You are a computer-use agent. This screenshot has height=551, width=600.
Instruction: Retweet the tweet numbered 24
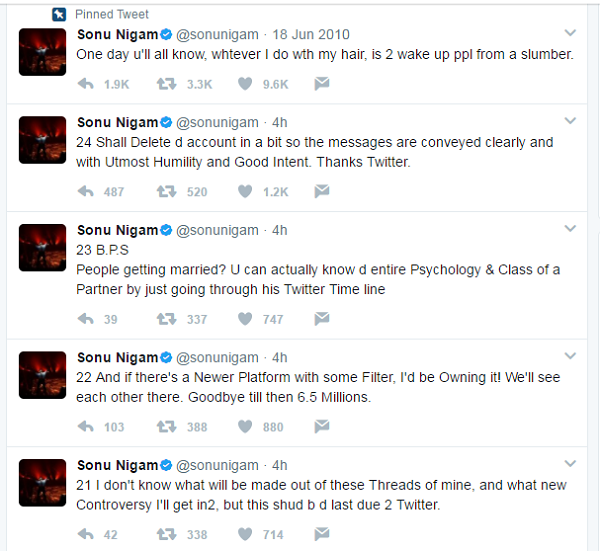(166, 191)
